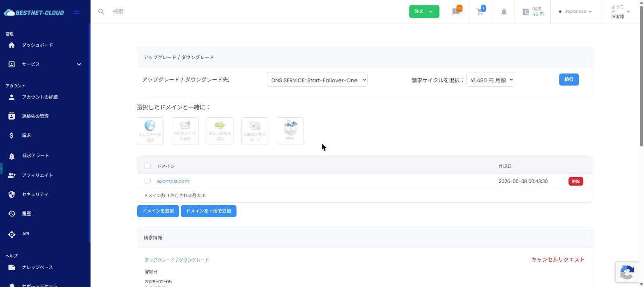Screen dimensions: 644x287
Task: Open 連絡先の管理 in the sidebar
Action: click(x=35, y=116)
